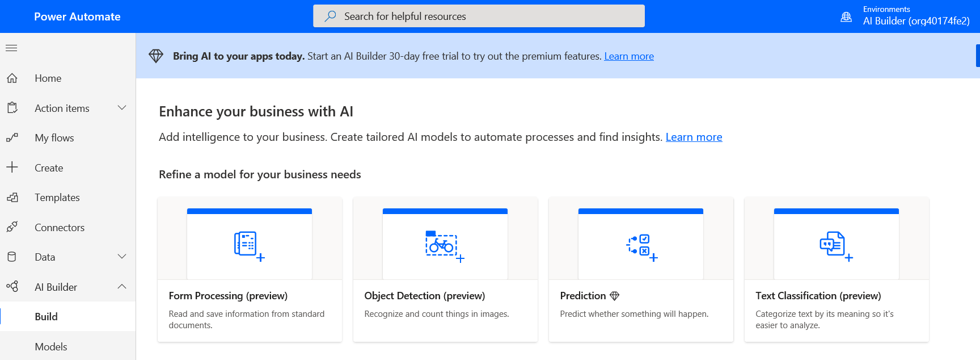This screenshot has width=980, height=360.
Task: Open the Prediction model title
Action: point(583,296)
